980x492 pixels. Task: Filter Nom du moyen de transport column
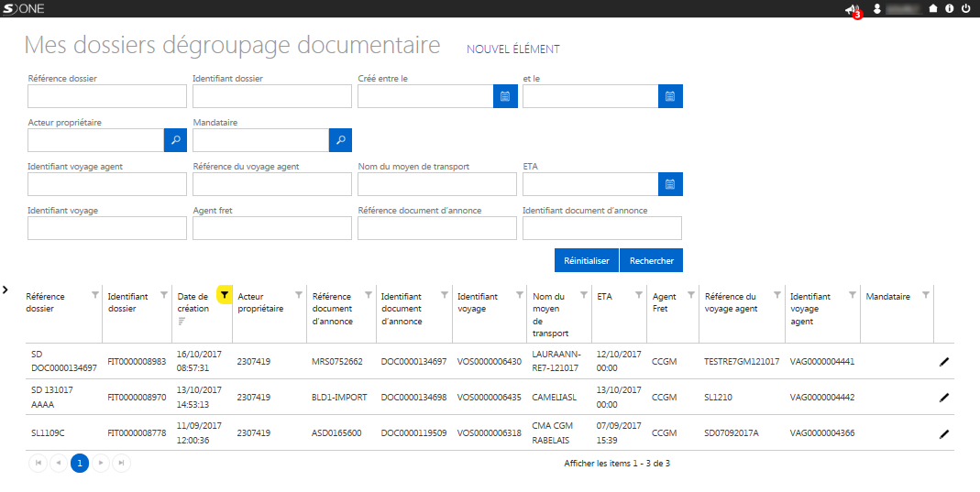584,295
